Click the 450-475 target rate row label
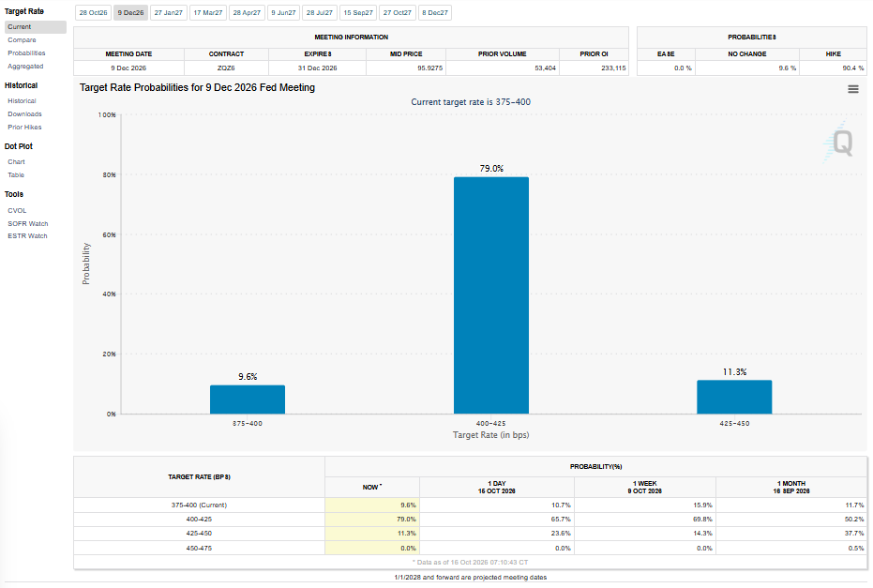Screen dimensions: 873x588 (x=199, y=548)
